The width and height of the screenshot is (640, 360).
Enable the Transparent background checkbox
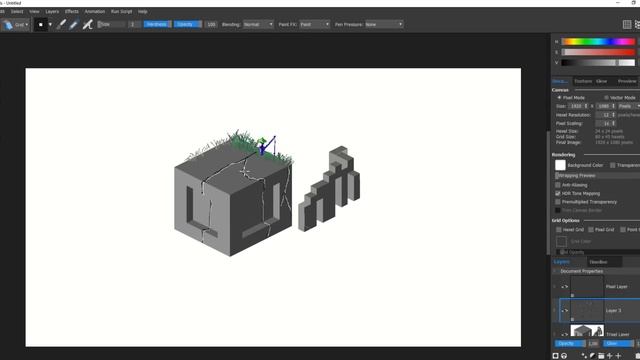tap(613, 165)
